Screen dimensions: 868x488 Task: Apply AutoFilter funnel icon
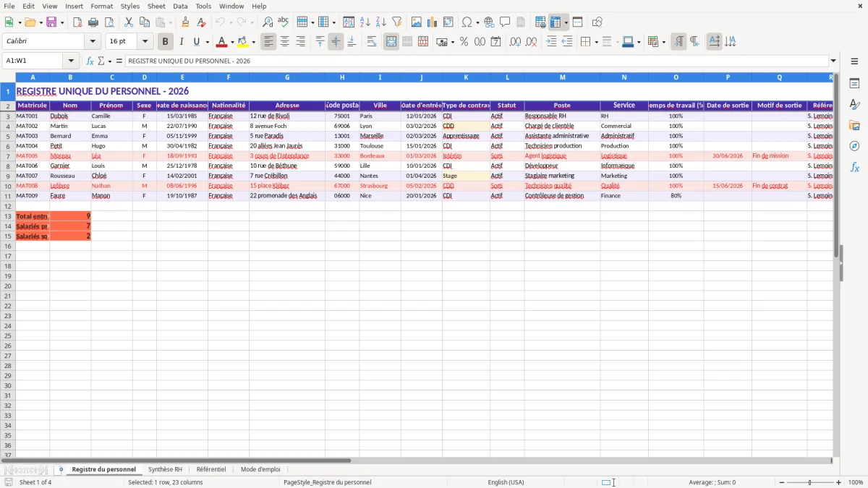pos(396,22)
